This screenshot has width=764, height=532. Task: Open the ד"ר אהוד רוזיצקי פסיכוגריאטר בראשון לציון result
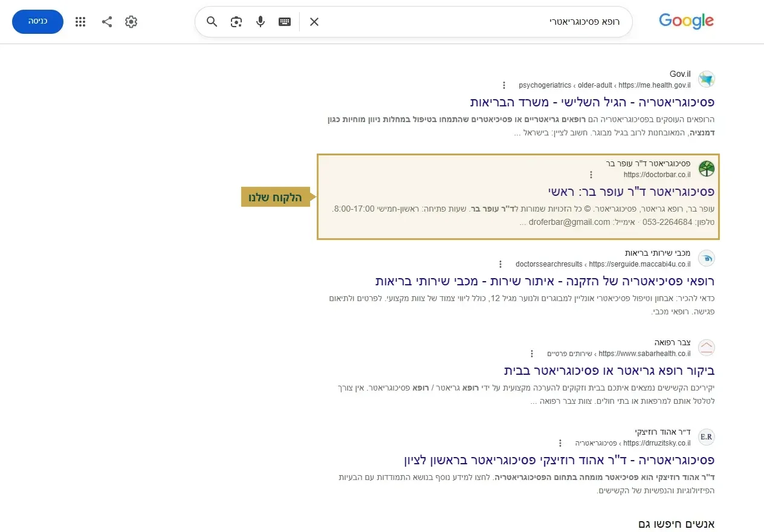pos(560,460)
